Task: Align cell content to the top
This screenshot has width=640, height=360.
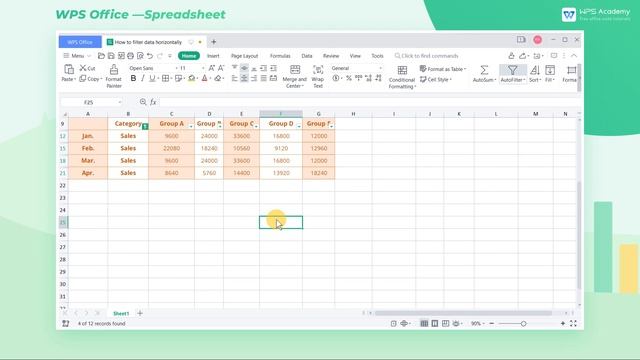Action: [x=234, y=68]
